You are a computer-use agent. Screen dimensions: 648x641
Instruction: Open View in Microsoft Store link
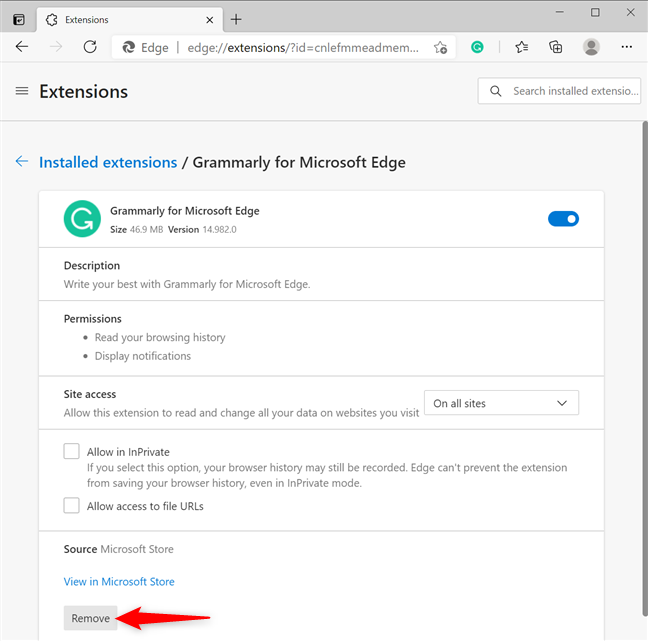[119, 581]
